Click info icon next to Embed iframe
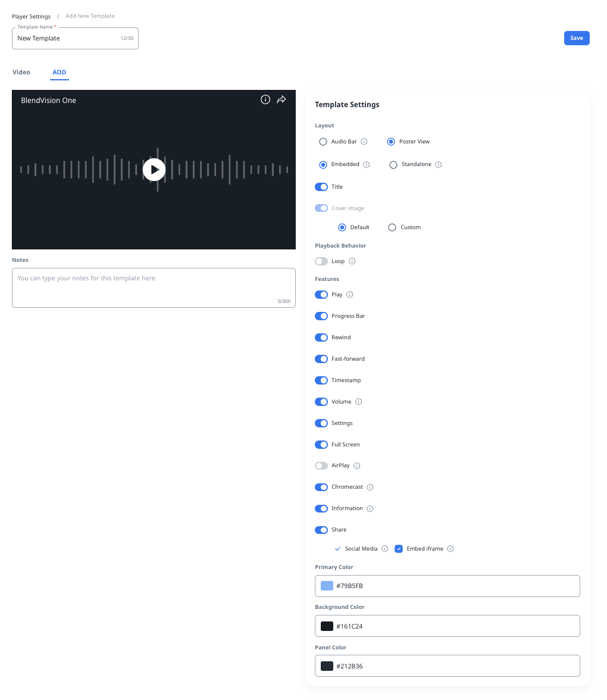607x700 pixels. click(450, 549)
